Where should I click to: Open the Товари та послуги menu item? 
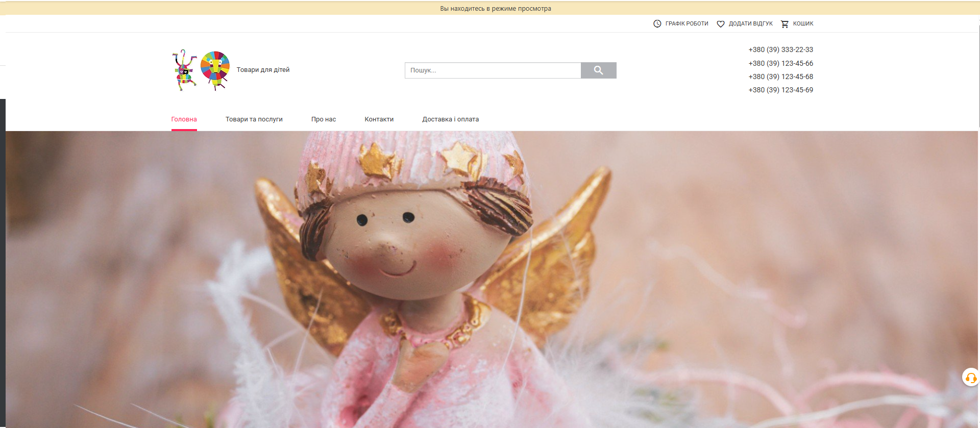pos(254,119)
